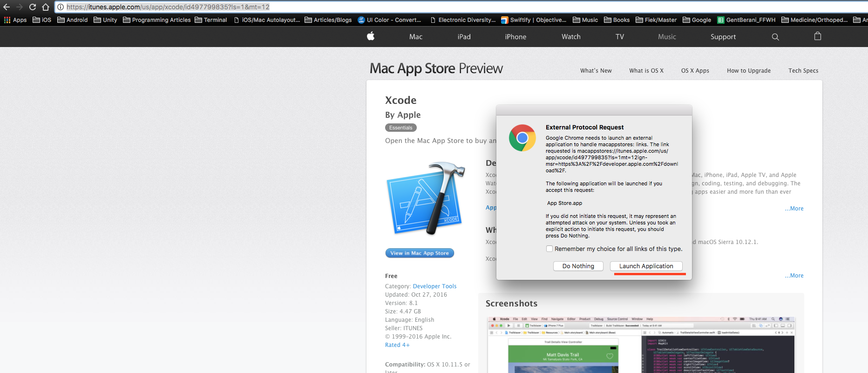This screenshot has height=373, width=868.
Task: Click the 'External Protocol Request' dialog title
Action: click(x=584, y=127)
